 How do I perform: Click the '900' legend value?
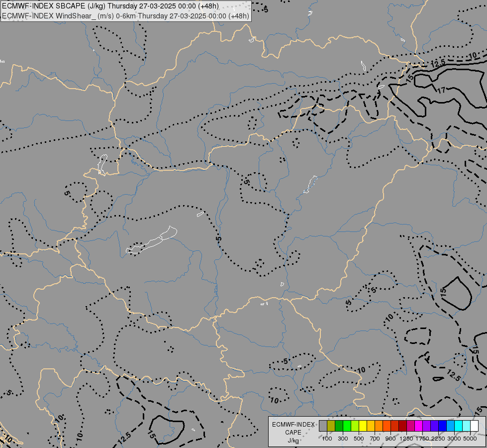tap(390, 439)
